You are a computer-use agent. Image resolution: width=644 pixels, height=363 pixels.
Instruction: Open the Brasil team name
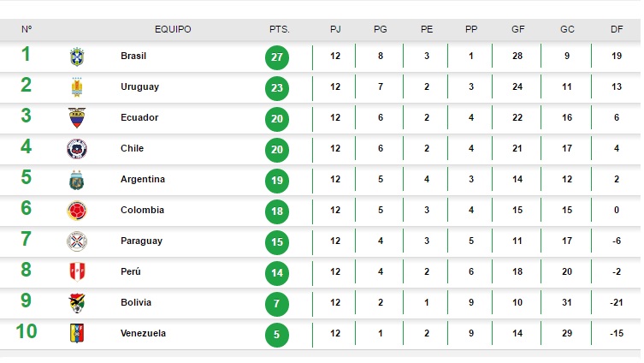(133, 56)
